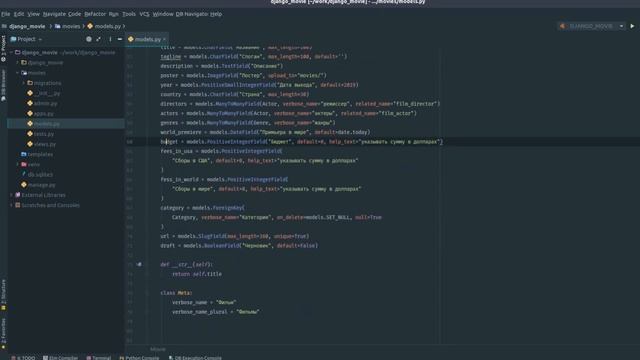
Task: Open the Tools menu
Action: coord(129,14)
